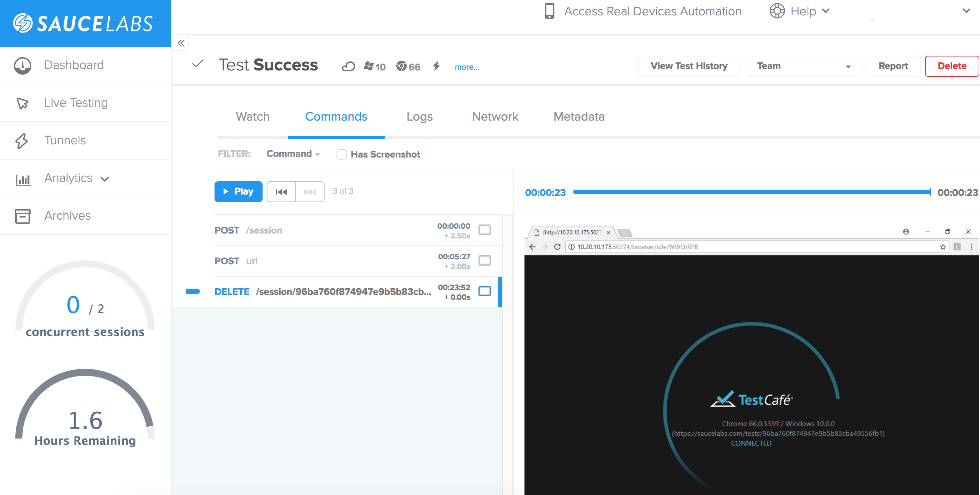Viewport: 980px width, 495px height.
Task: Open Tunnels in the sidebar
Action: pyautogui.click(x=86, y=140)
